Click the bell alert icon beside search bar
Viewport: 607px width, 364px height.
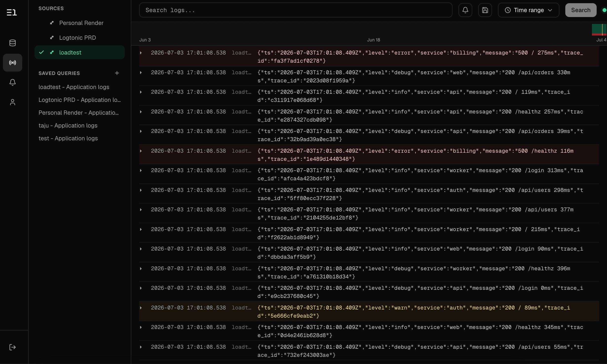pyautogui.click(x=465, y=10)
